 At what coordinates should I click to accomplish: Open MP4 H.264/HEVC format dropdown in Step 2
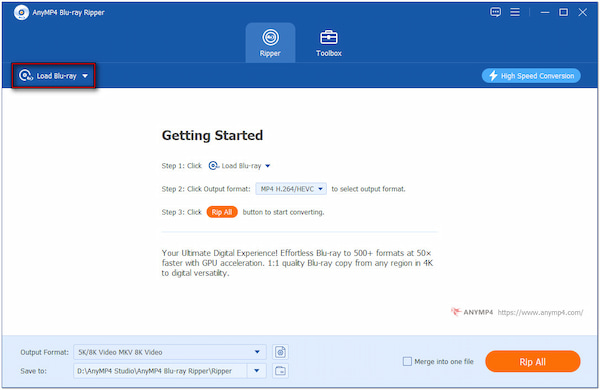click(x=291, y=189)
